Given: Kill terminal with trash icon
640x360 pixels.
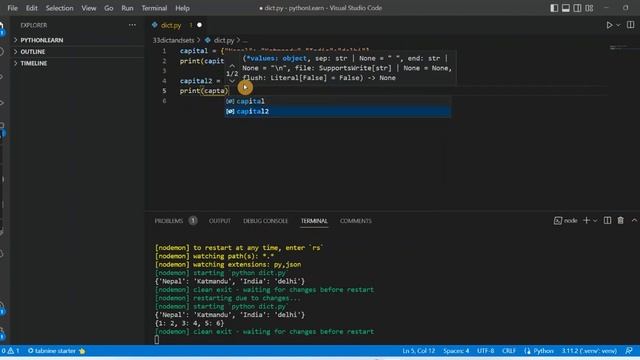Looking at the screenshot, I should coord(620,220).
